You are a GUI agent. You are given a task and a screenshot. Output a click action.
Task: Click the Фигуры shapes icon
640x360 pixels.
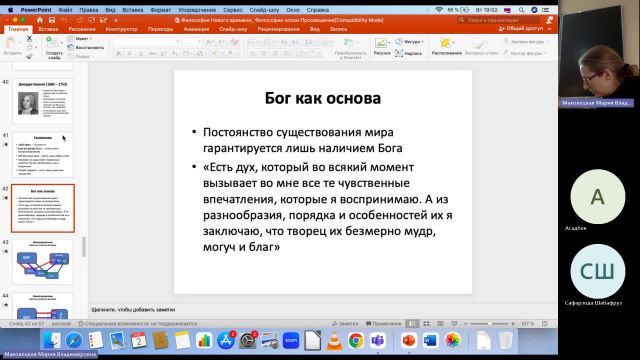pyautogui.click(x=399, y=41)
